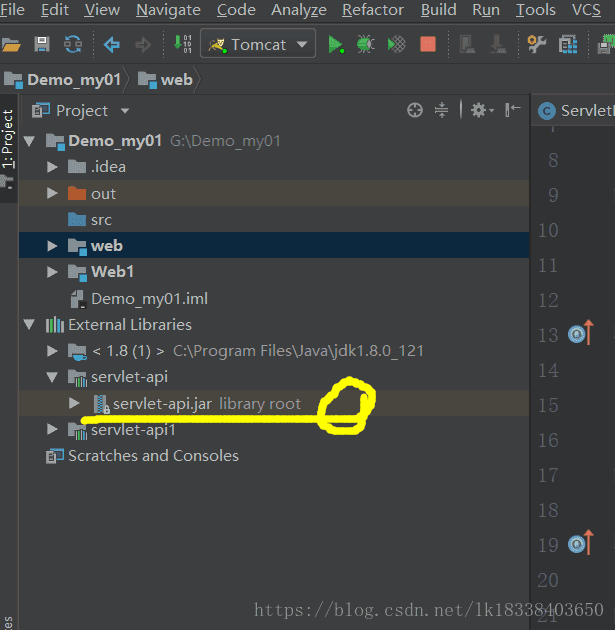Run with coverage icon
The width and height of the screenshot is (615, 630).
(x=396, y=44)
